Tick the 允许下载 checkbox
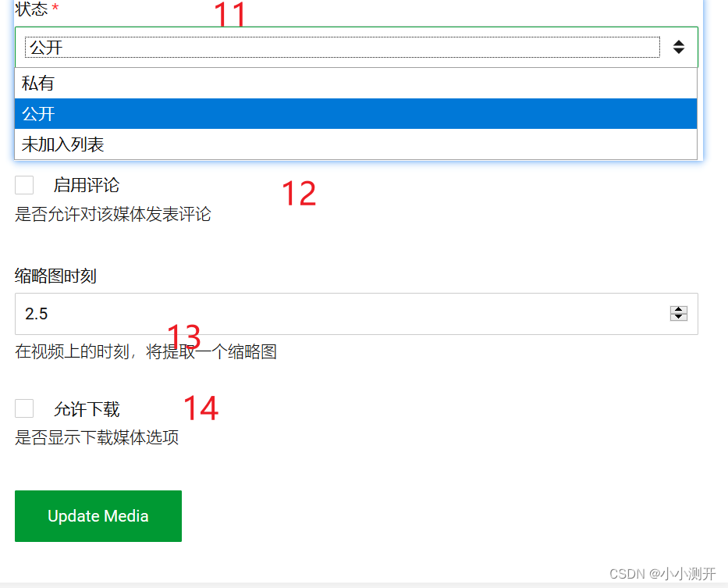Viewport: 728px width, 588px height. click(x=24, y=408)
